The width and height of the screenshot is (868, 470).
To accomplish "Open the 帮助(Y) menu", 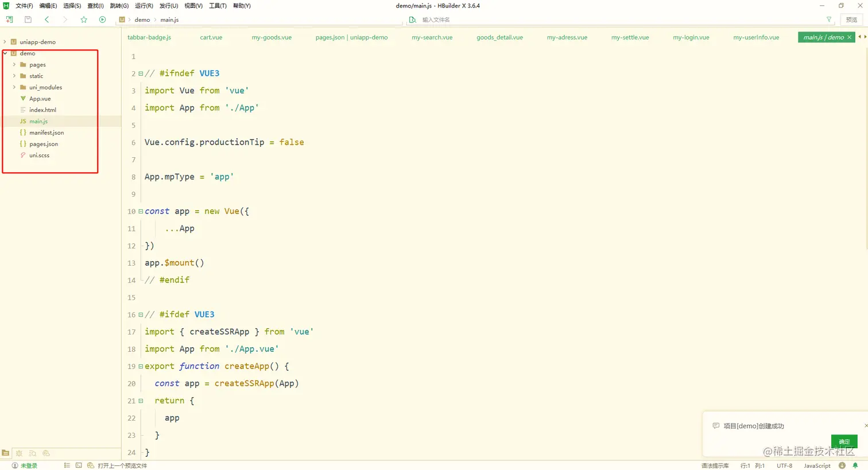I will click(x=242, y=6).
